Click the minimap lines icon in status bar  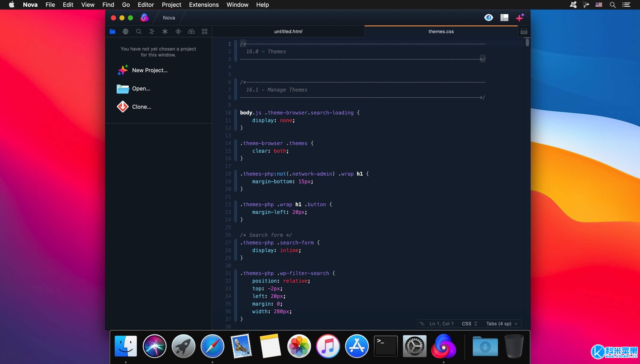pyautogui.click(x=422, y=323)
